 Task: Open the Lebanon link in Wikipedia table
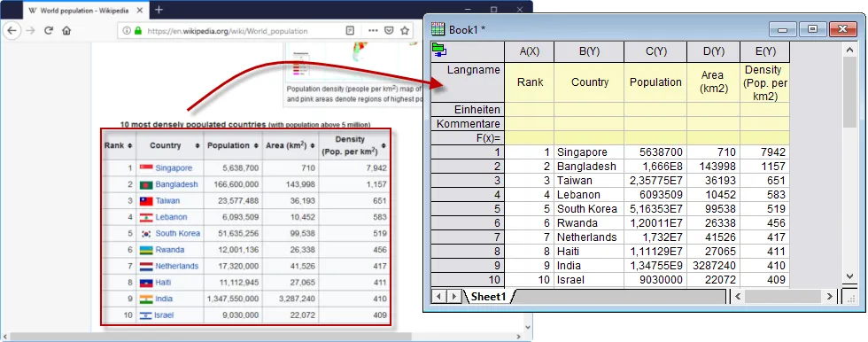pyautogui.click(x=171, y=217)
